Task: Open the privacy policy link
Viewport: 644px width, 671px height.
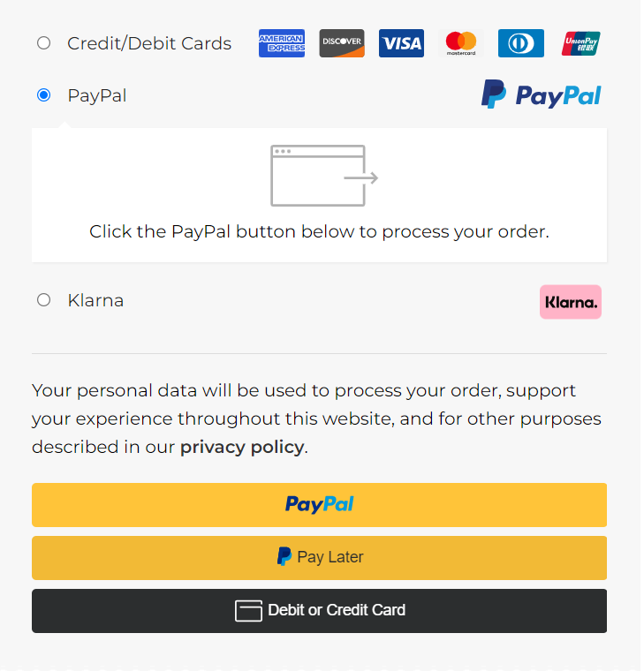Action: tap(241, 447)
